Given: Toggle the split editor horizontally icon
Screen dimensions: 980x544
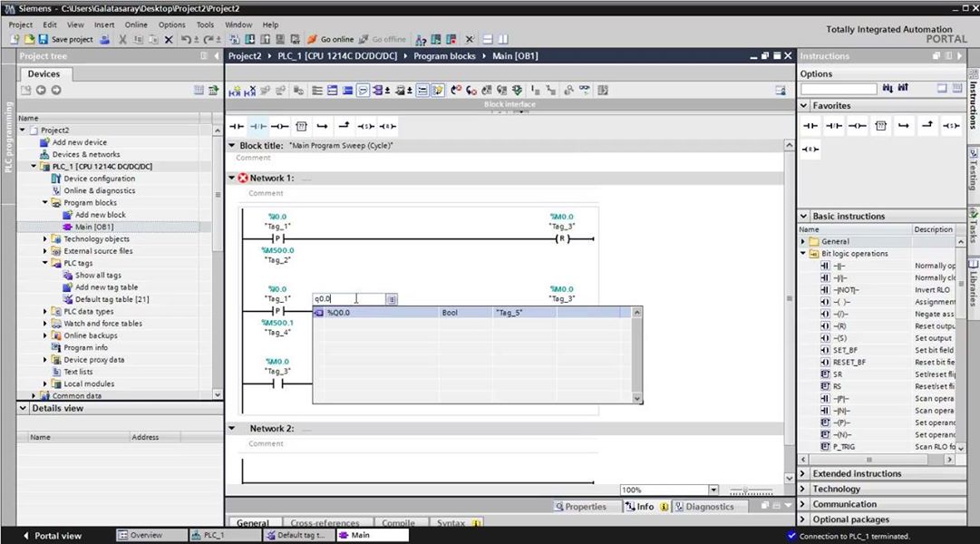Looking at the screenshot, I should 488,39.
